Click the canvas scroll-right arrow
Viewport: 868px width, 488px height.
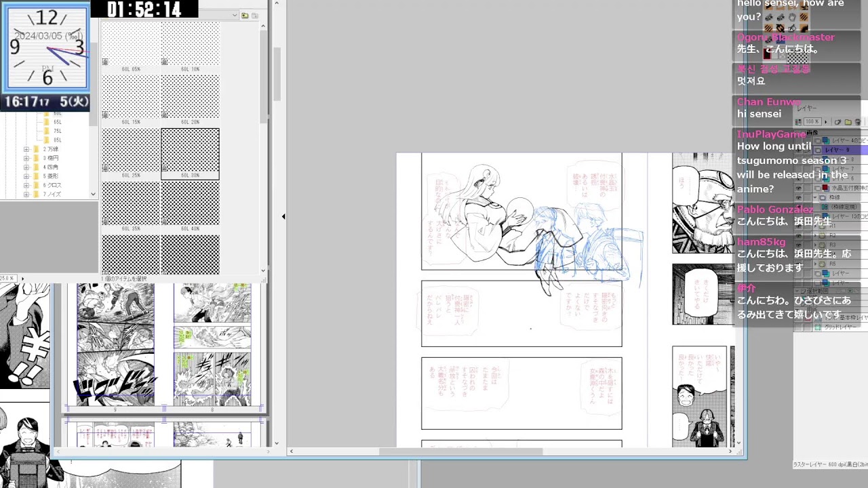click(x=730, y=451)
